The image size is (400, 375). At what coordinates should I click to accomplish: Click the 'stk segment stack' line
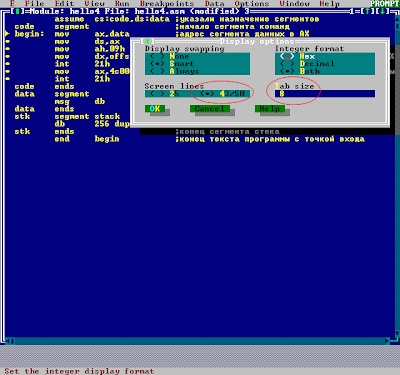pyautogui.click(x=67, y=116)
